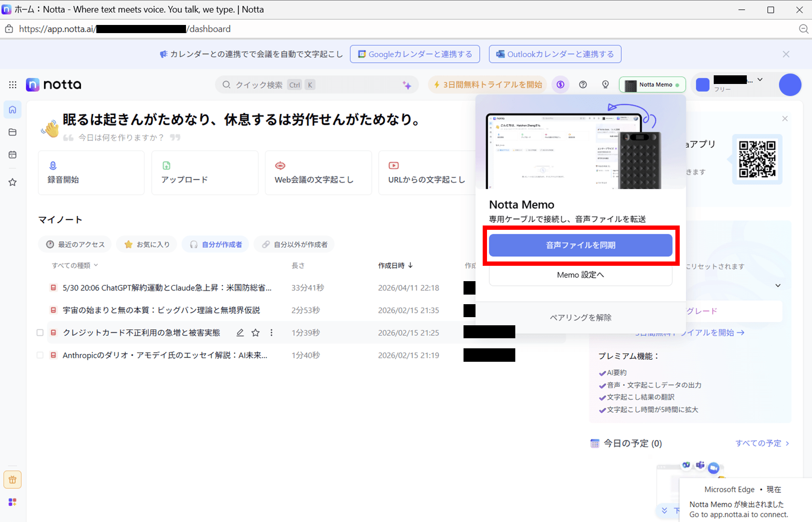
Task: Click the help question mark icon
Action: point(583,85)
